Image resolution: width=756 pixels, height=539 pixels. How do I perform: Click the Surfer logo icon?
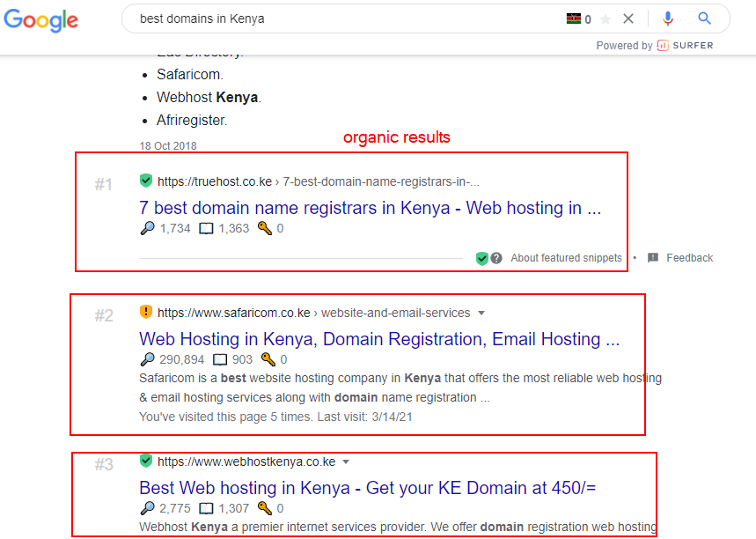point(663,46)
